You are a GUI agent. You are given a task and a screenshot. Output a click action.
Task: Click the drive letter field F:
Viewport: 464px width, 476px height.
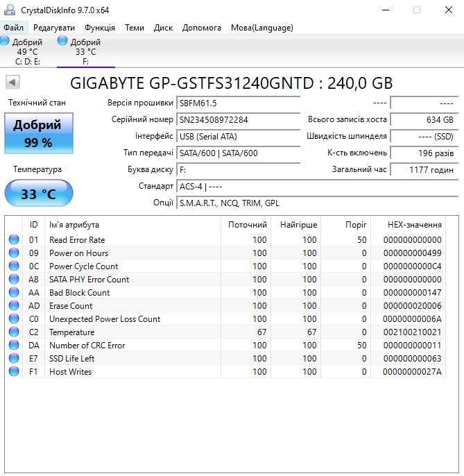[x=238, y=170]
